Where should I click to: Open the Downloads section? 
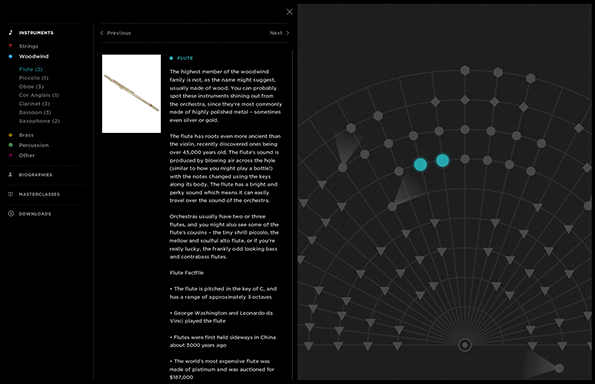pyautogui.click(x=35, y=214)
